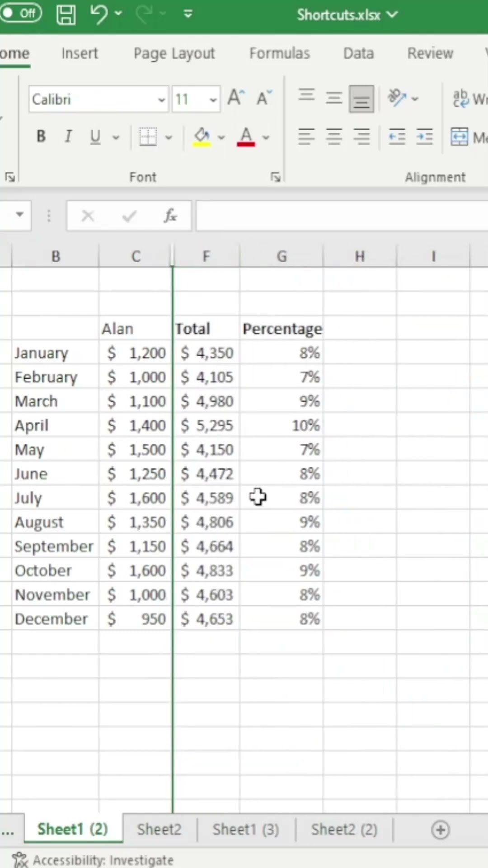Apply the yellow fill color swatch
Viewport: 488px width, 868px height.
tap(202, 137)
